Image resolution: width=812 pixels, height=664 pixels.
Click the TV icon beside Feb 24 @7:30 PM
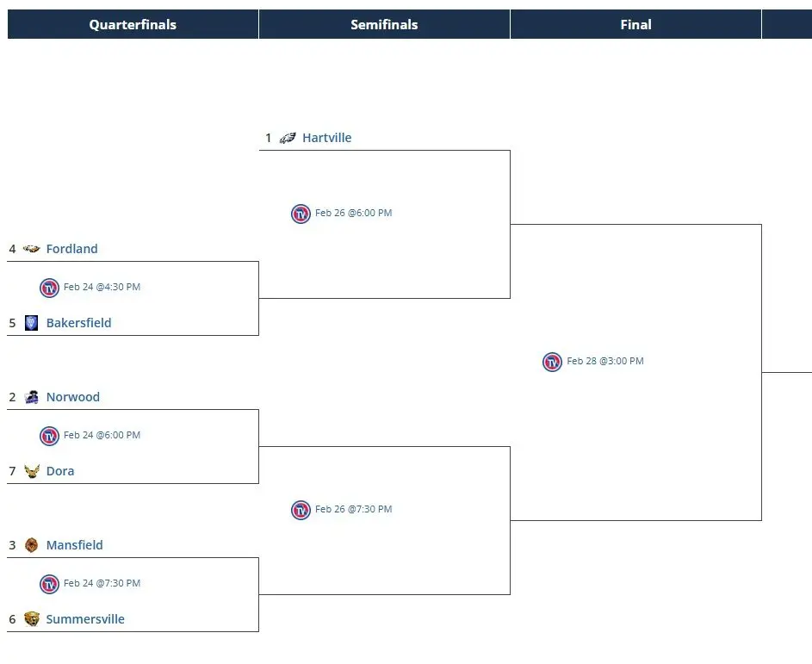point(50,584)
